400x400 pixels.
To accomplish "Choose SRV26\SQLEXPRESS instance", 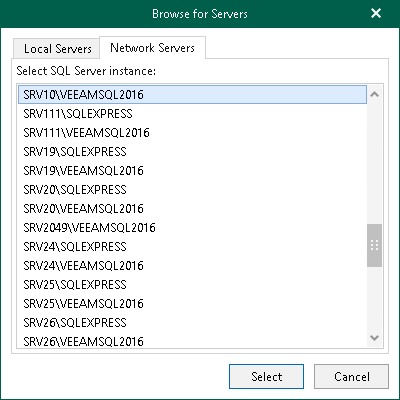I will (x=192, y=323).
